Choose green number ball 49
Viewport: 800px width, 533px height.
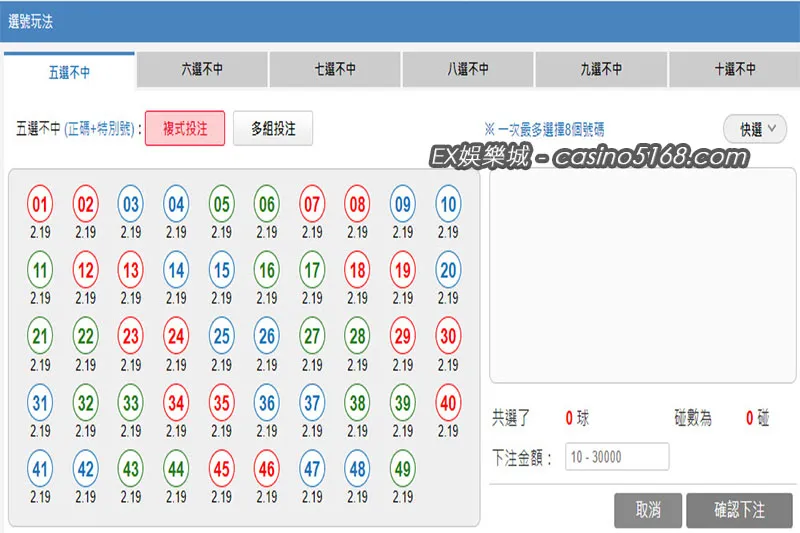click(x=403, y=469)
